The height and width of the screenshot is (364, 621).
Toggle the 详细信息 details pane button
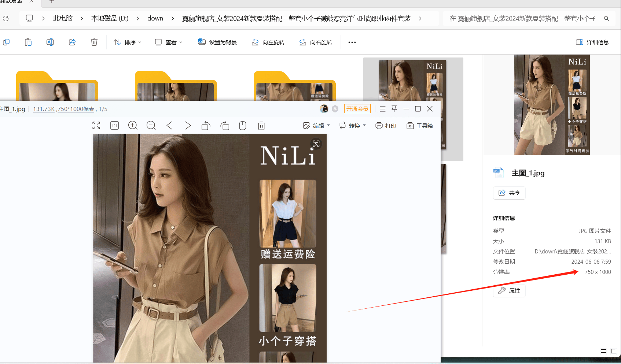592,42
